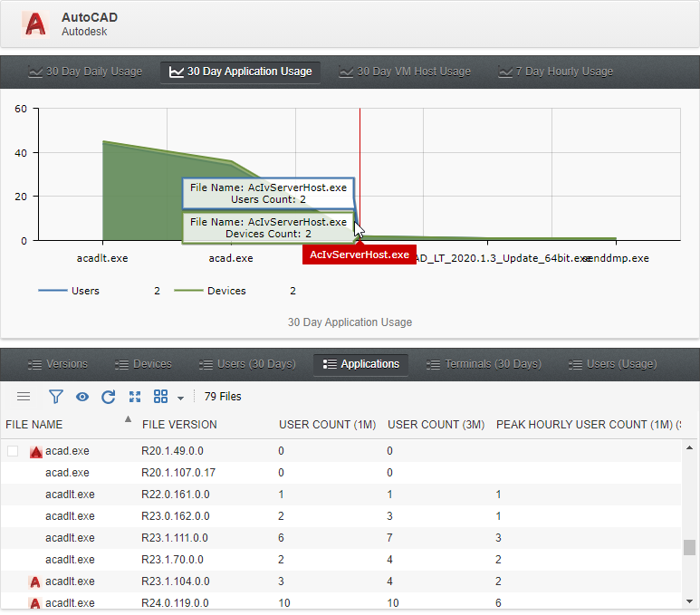Click the AutoCAD application title
This screenshot has width=700, height=615.
[90, 17]
